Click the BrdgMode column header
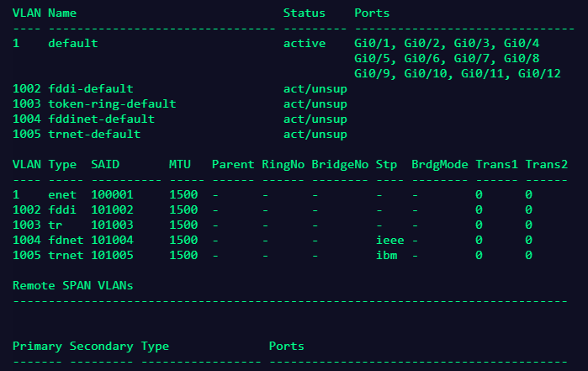 [x=439, y=164]
